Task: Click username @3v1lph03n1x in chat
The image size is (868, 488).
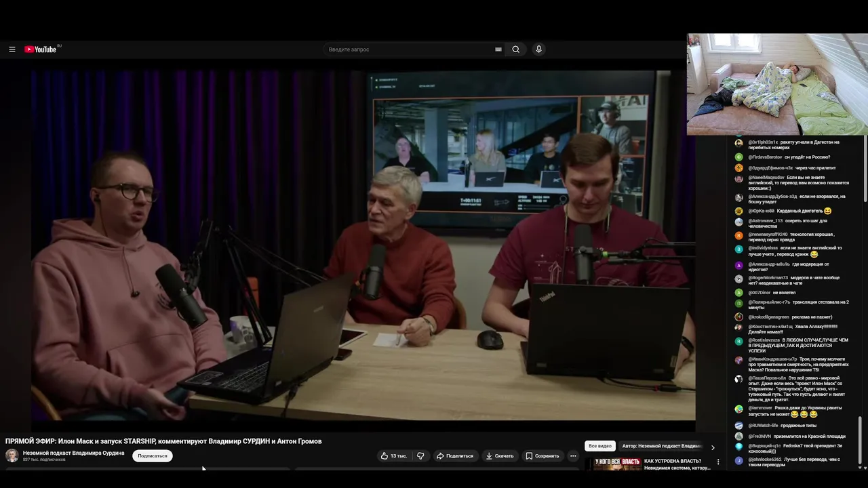Action: click(763, 142)
